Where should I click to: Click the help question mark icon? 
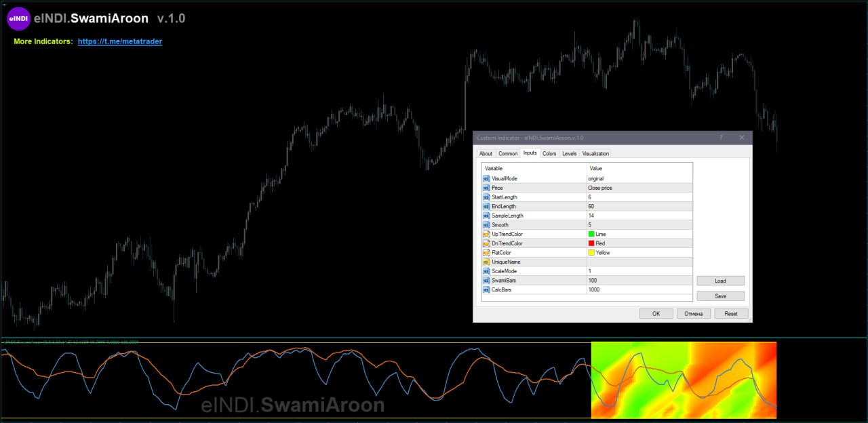click(x=720, y=138)
